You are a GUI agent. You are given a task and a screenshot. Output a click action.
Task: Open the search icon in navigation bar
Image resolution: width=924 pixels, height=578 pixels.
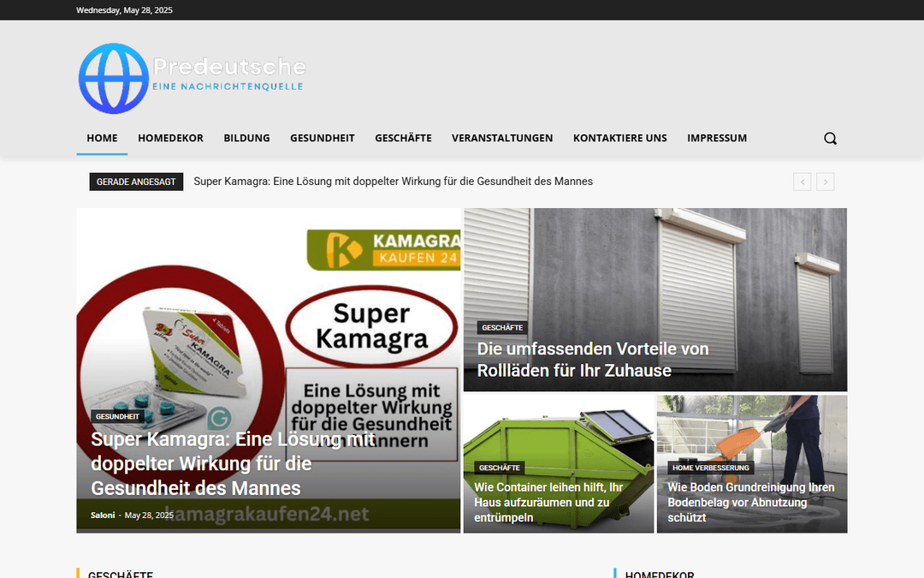tap(830, 138)
